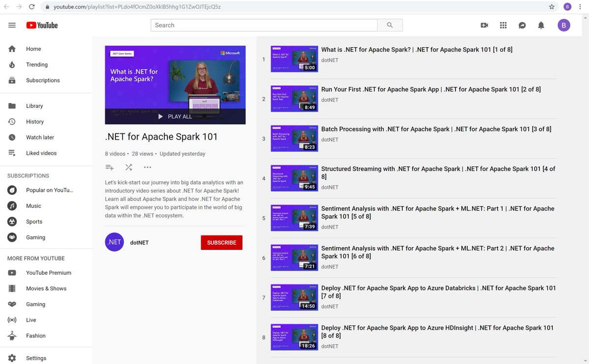The width and height of the screenshot is (589, 364).
Task: Click the playlist title '.NET for Apache Spark 101'
Action: [161, 137]
